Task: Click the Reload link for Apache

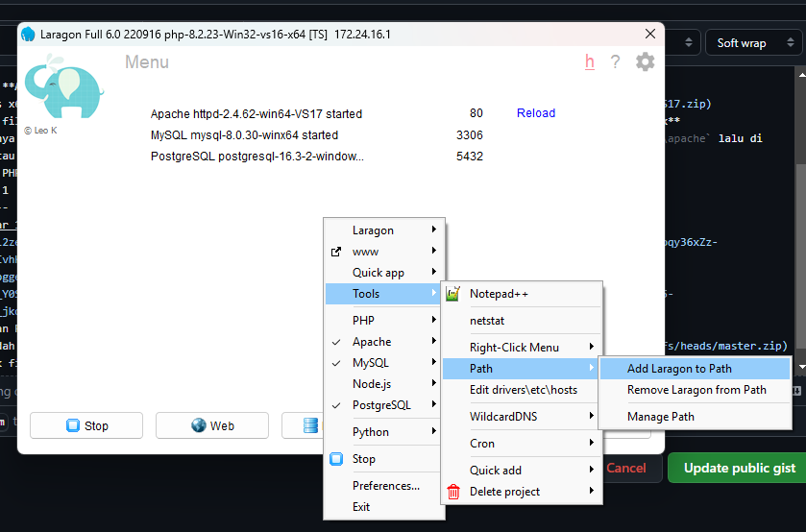Action: pos(536,113)
